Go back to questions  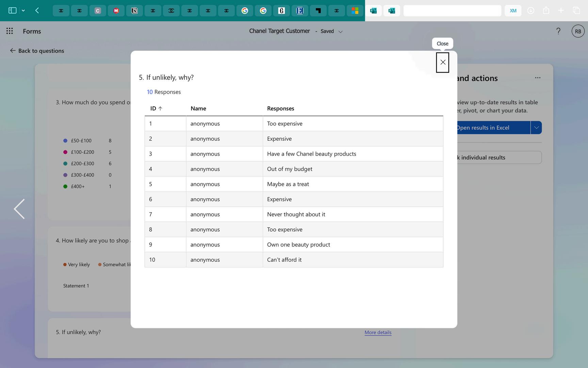tap(37, 51)
